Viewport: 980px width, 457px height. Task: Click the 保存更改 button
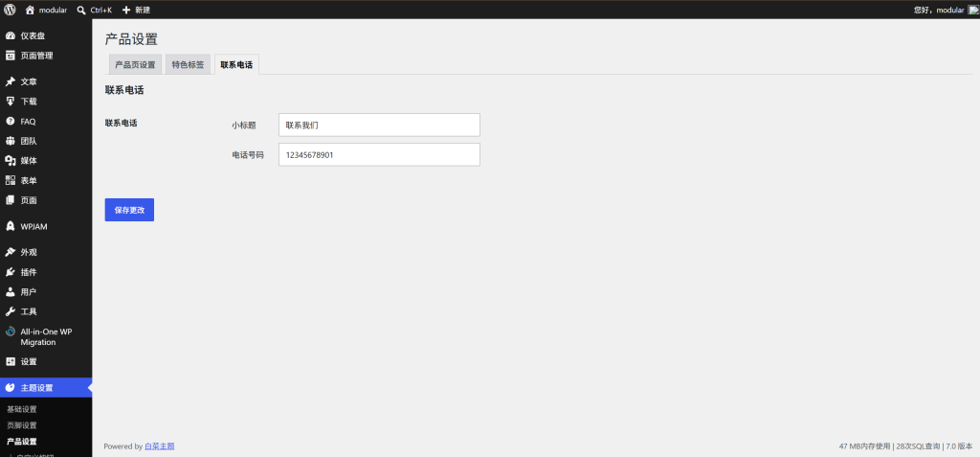[129, 210]
